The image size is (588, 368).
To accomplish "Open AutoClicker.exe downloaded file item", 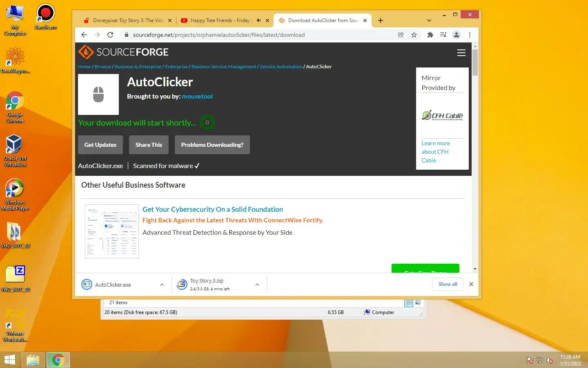I will click(118, 285).
